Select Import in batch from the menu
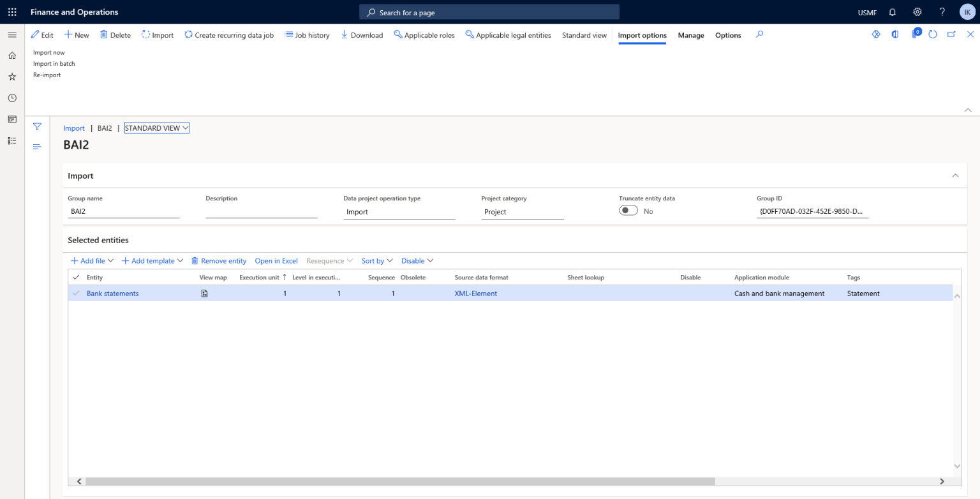The width and height of the screenshot is (980, 499). click(54, 63)
